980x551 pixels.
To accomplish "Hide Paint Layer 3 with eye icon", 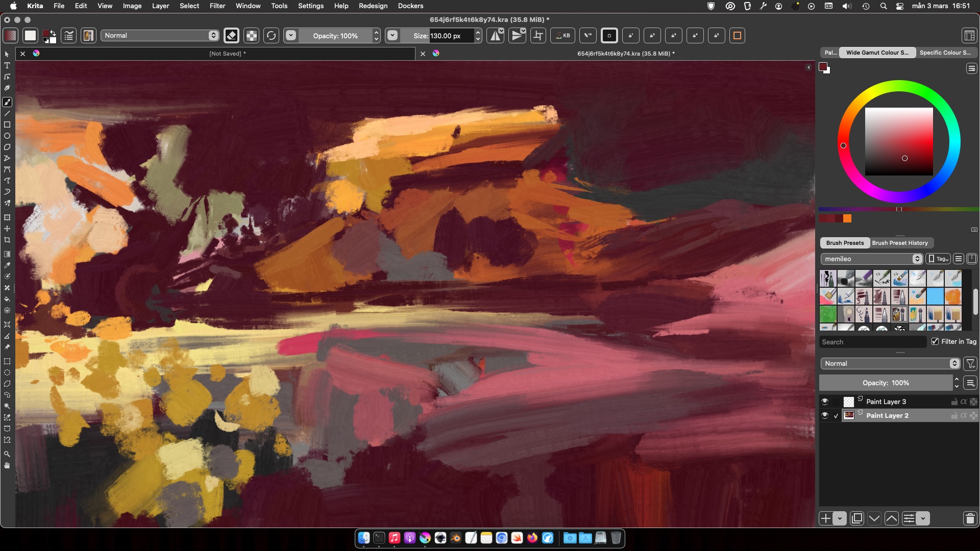I will [825, 402].
